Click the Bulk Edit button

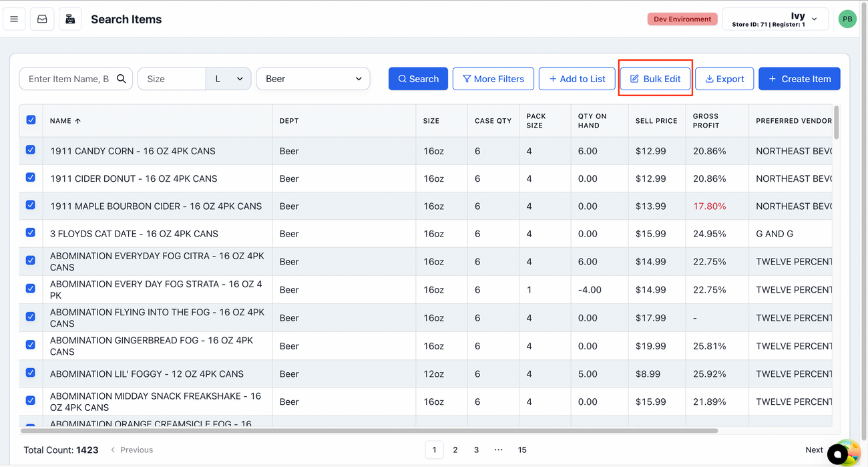pos(655,79)
